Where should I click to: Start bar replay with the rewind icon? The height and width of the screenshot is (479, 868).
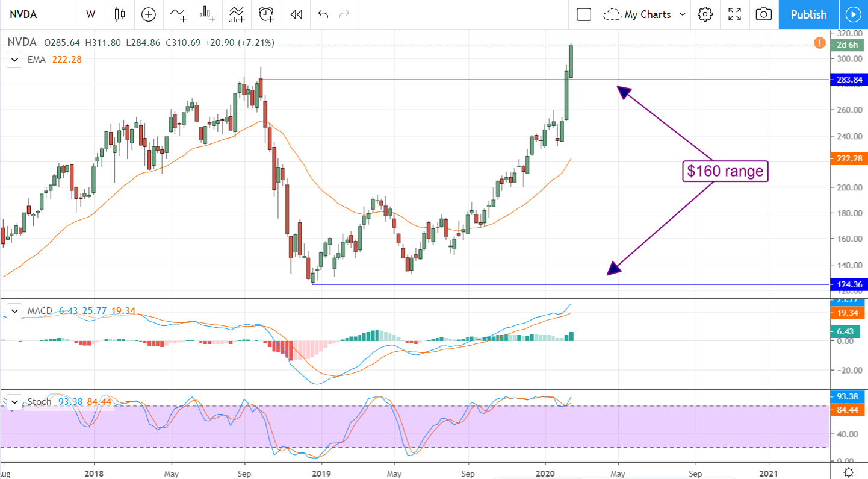(x=296, y=14)
